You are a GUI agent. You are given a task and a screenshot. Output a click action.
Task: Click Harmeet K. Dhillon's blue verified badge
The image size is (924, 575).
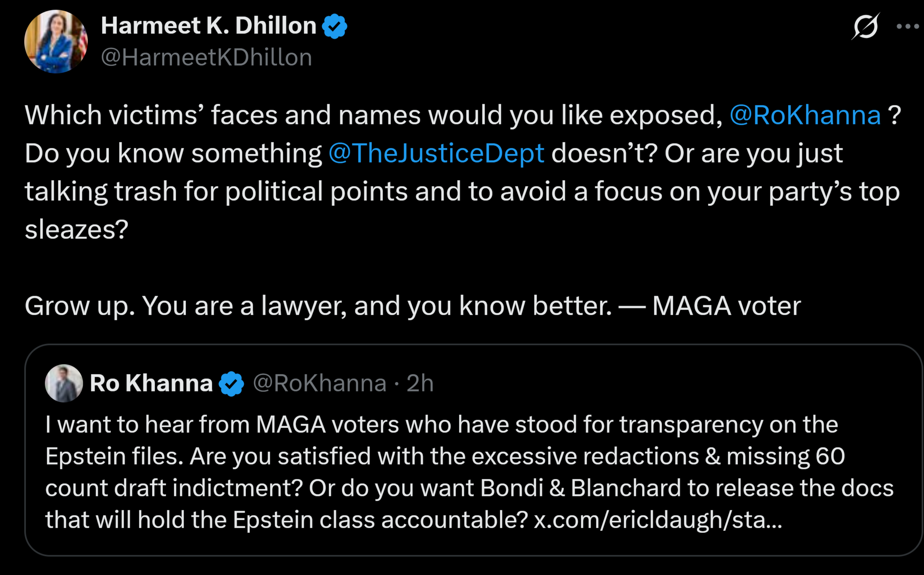[334, 26]
